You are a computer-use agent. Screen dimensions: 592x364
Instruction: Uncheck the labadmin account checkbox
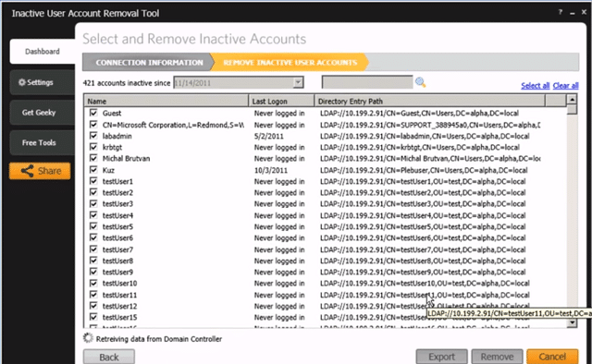[x=93, y=136]
